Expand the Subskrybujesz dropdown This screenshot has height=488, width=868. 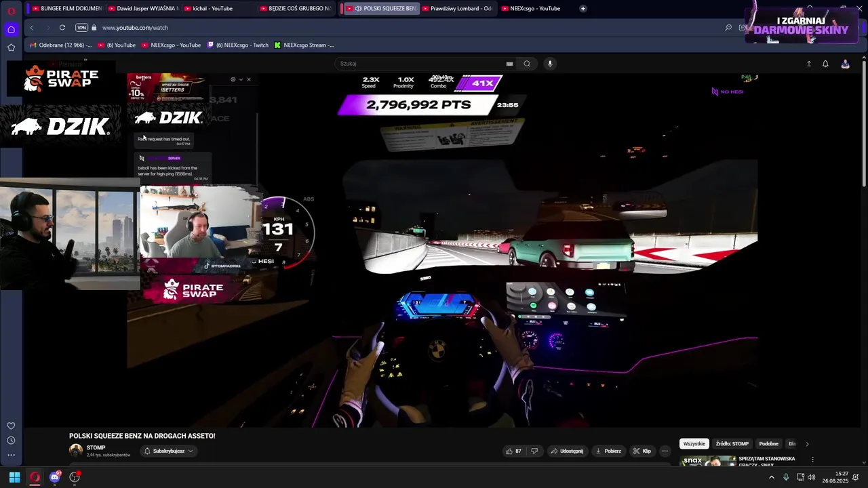click(168, 451)
